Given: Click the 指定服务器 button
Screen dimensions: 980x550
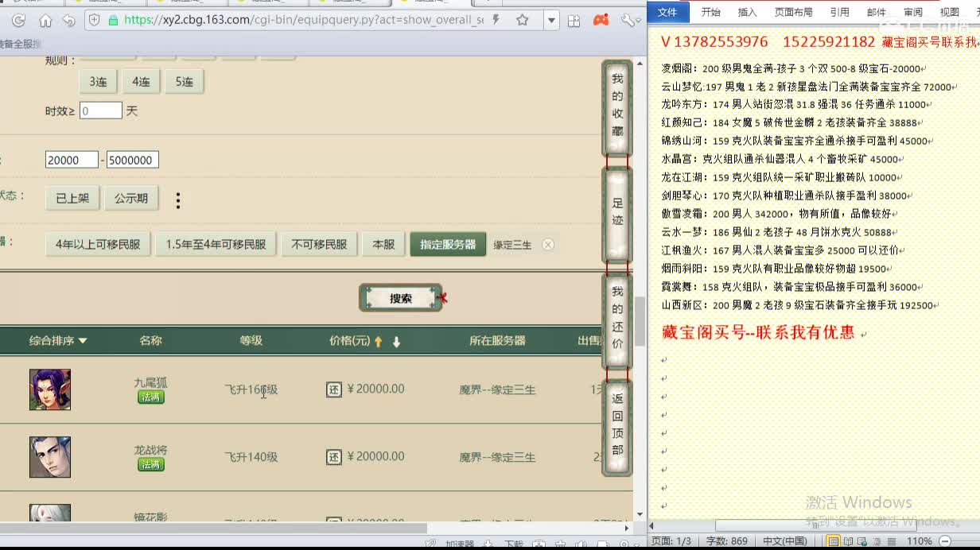Looking at the screenshot, I should pyautogui.click(x=448, y=244).
